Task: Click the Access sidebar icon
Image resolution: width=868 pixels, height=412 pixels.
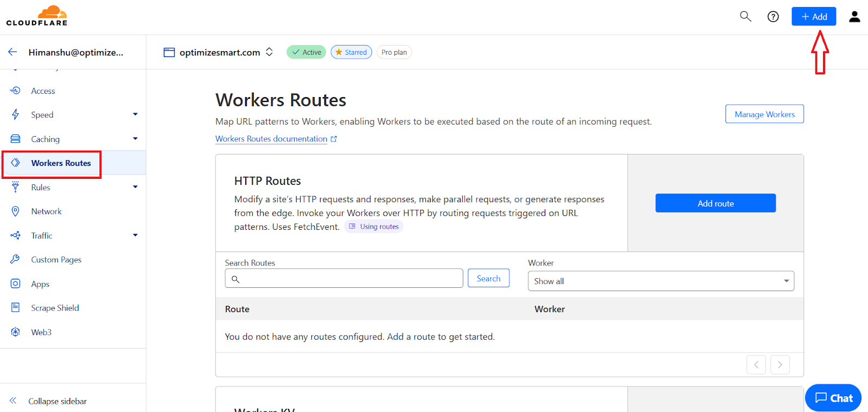Action: [15, 91]
